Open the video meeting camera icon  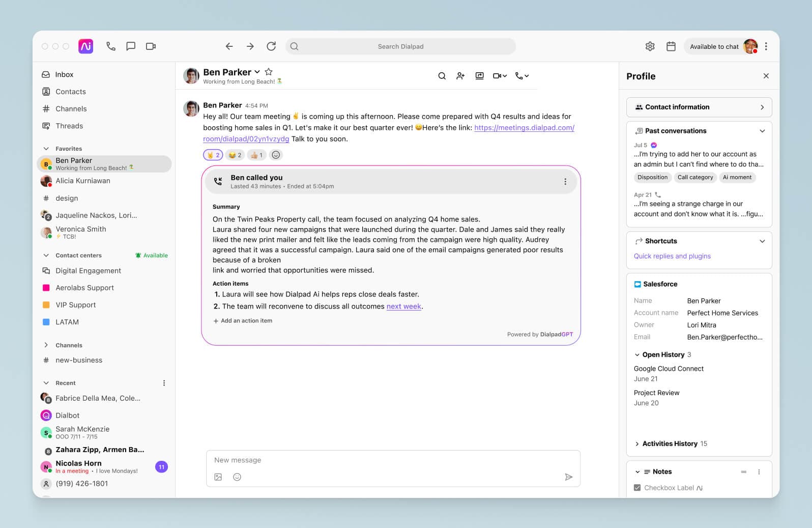tap(151, 46)
